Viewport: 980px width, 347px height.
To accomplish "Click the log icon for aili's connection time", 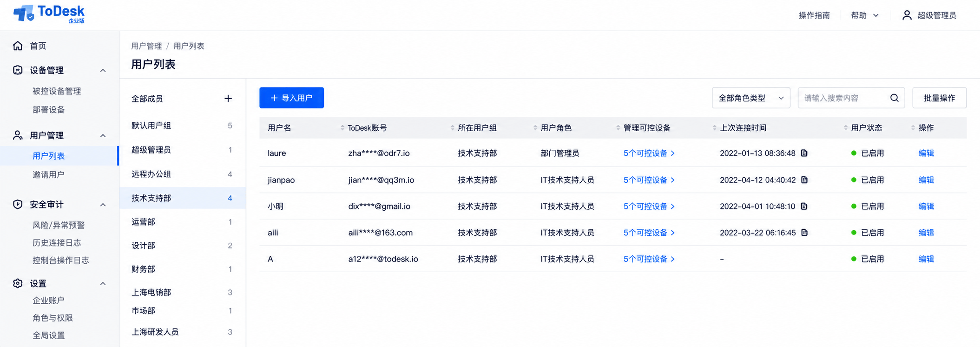I will [804, 233].
